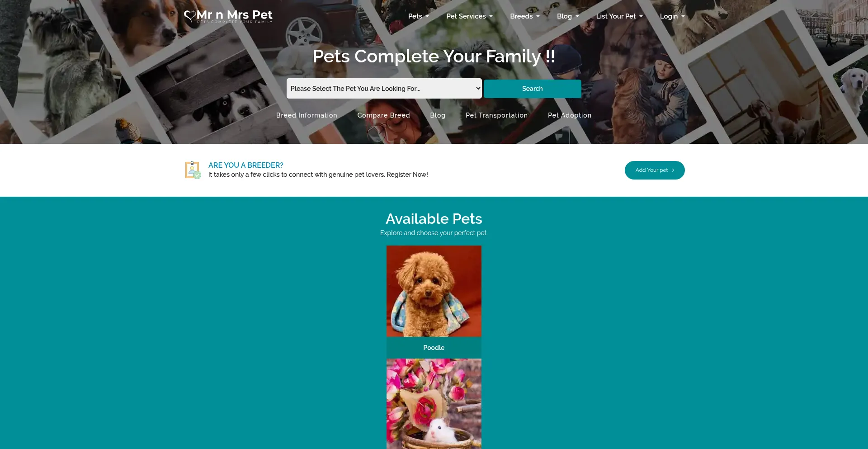Open the Login menu
868x449 pixels.
(x=672, y=16)
